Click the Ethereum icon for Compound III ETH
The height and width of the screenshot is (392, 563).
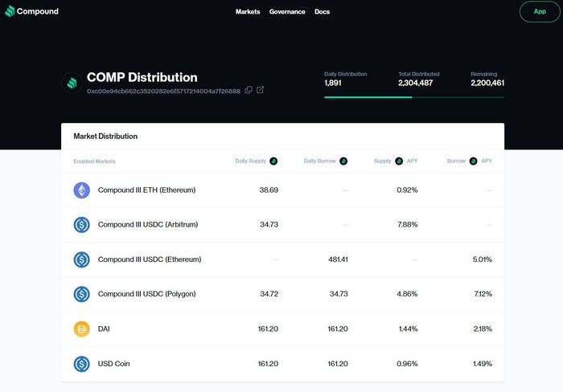click(82, 190)
